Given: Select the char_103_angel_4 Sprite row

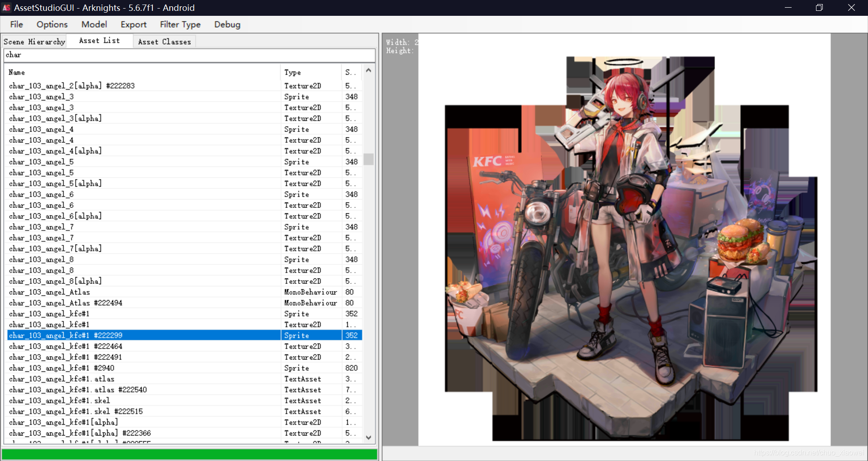Looking at the screenshot, I should click(185, 129).
